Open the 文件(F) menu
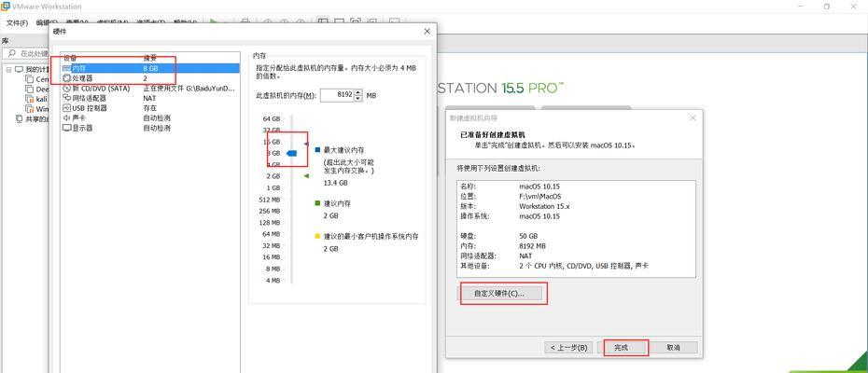Screen dimensions: 868x373 17,22
